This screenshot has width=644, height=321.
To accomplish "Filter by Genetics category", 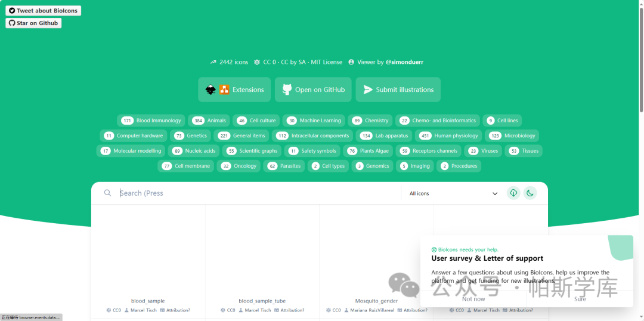I will point(191,135).
